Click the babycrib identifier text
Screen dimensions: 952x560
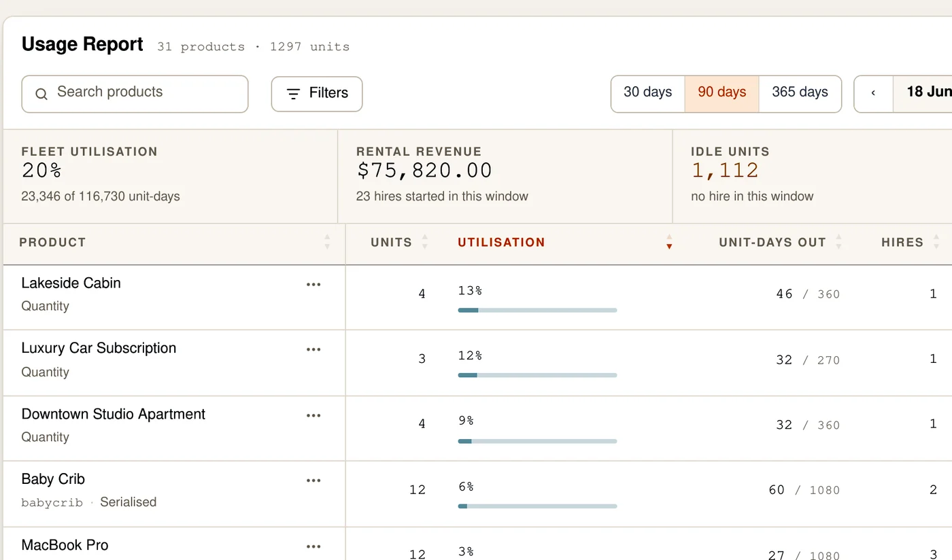coord(52,503)
